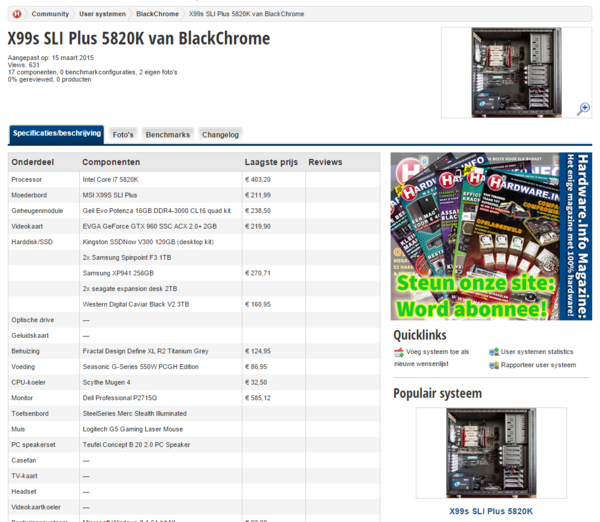
Task: Open Logitech G5 Gaming Laser Mouse link
Action: [133, 429]
